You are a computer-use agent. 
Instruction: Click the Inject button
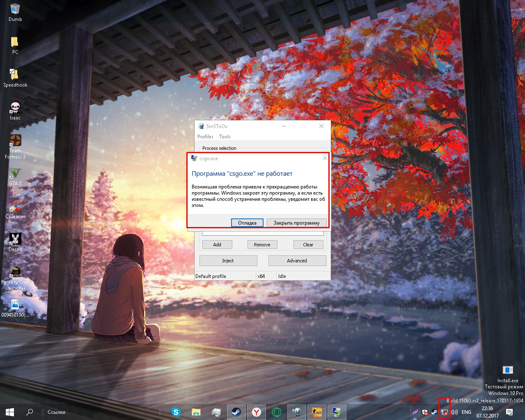[x=228, y=261]
